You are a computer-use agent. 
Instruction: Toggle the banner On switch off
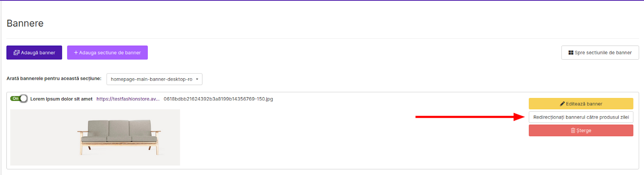(19, 99)
